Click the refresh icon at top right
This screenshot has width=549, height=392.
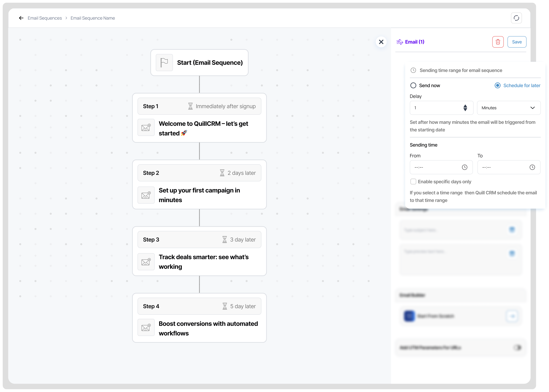tap(516, 18)
